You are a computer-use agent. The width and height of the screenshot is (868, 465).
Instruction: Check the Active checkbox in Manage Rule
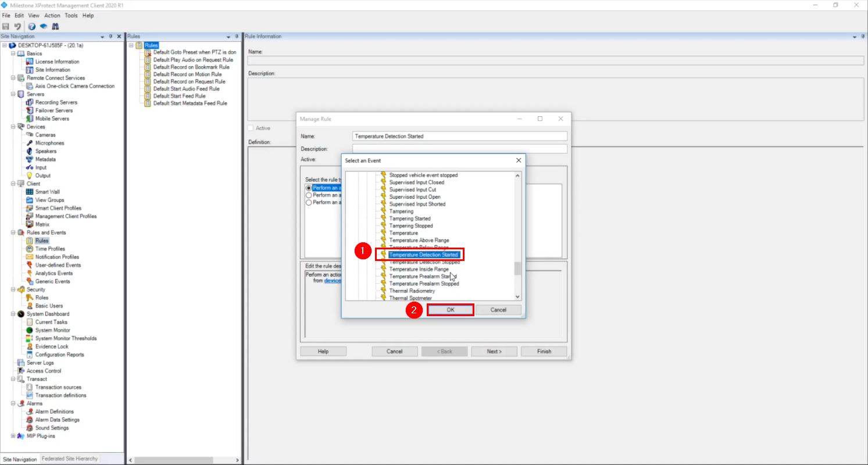[x=356, y=159]
